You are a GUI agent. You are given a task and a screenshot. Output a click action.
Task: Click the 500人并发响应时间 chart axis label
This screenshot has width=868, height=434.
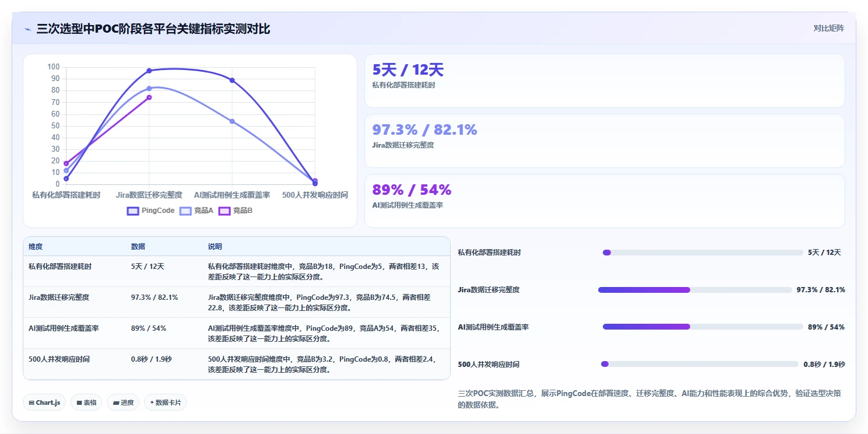pyautogui.click(x=315, y=195)
